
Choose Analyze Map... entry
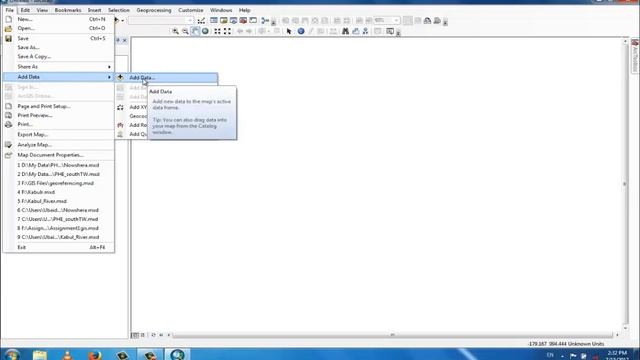tap(34, 144)
